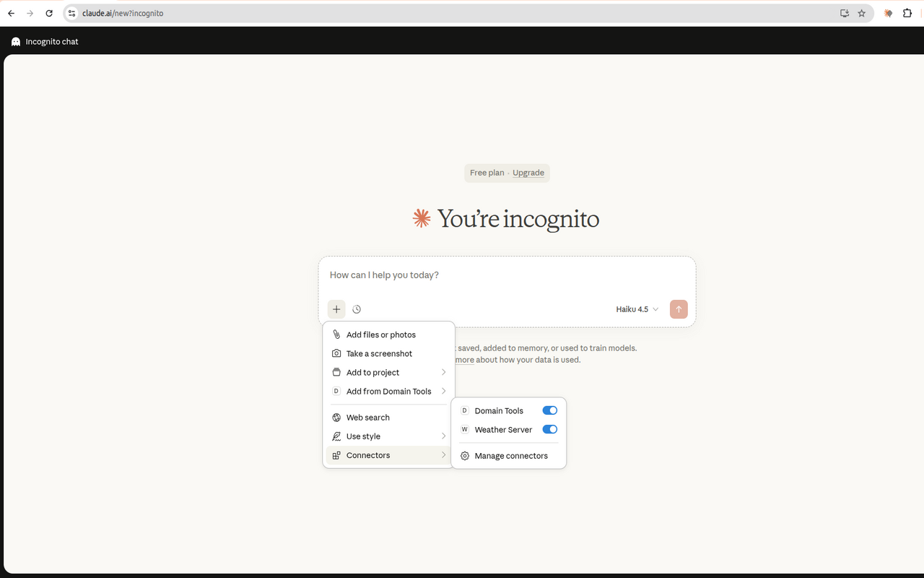Open the browser Extensions puzzle icon
The width and height of the screenshot is (924, 578).
907,13
